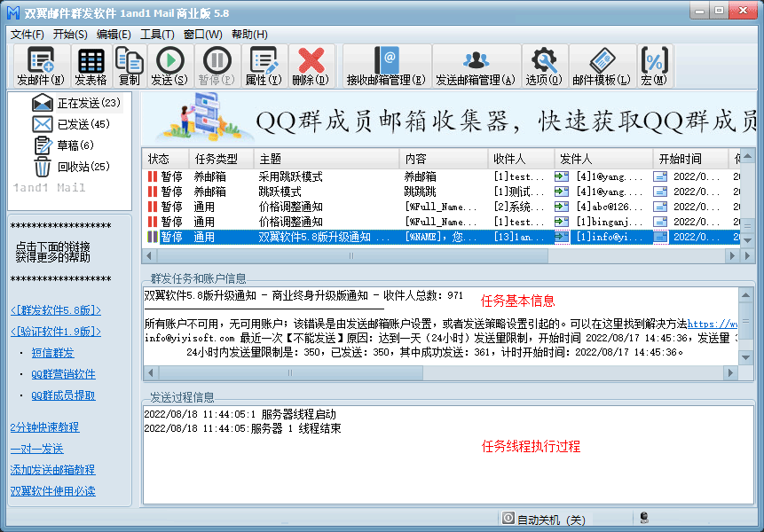Click the 自动关机 (关) status bar toggle
This screenshot has width=764, height=532.
click(544, 520)
